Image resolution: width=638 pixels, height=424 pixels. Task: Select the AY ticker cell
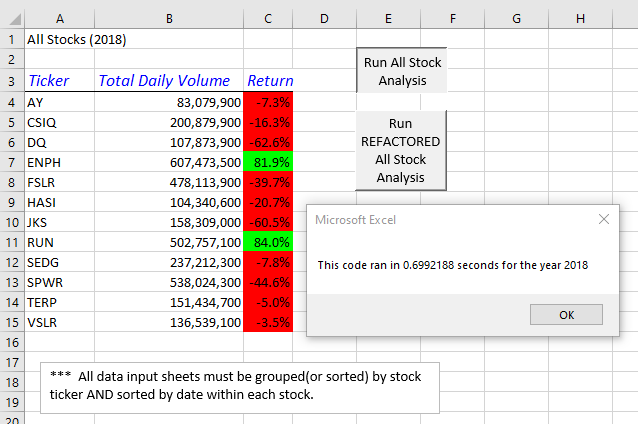pyautogui.click(x=59, y=102)
